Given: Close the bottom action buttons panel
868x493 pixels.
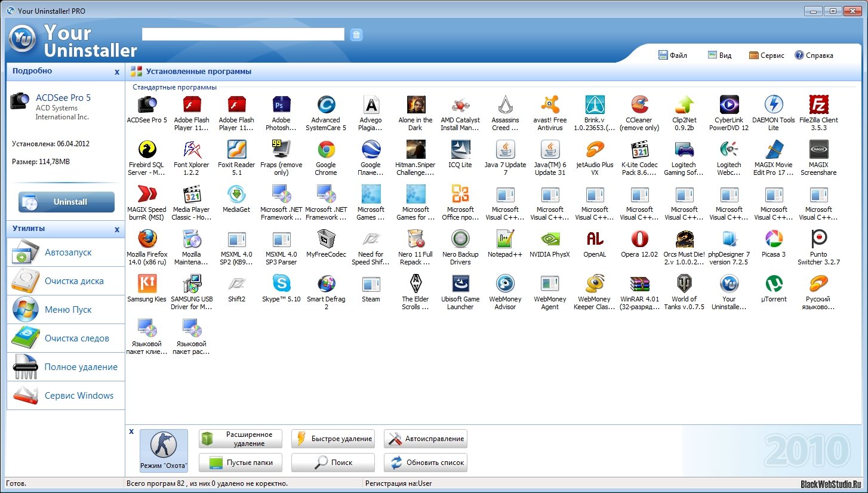Looking at the screenshot, I should click(131, 431).
